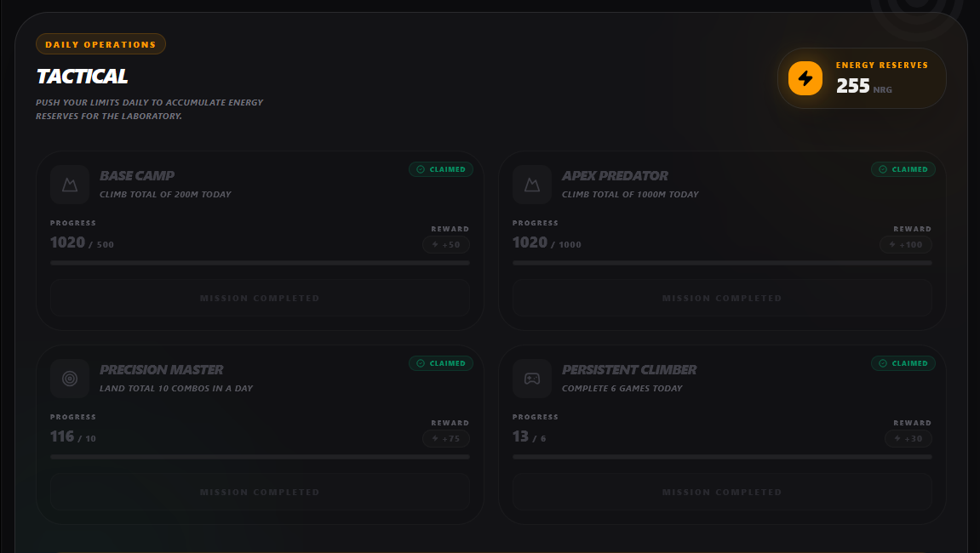Click the +100 reward pill
980x553 pixels.
[906, 244]
